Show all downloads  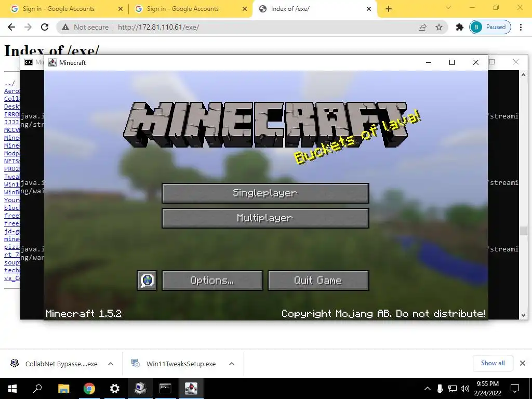493,363
